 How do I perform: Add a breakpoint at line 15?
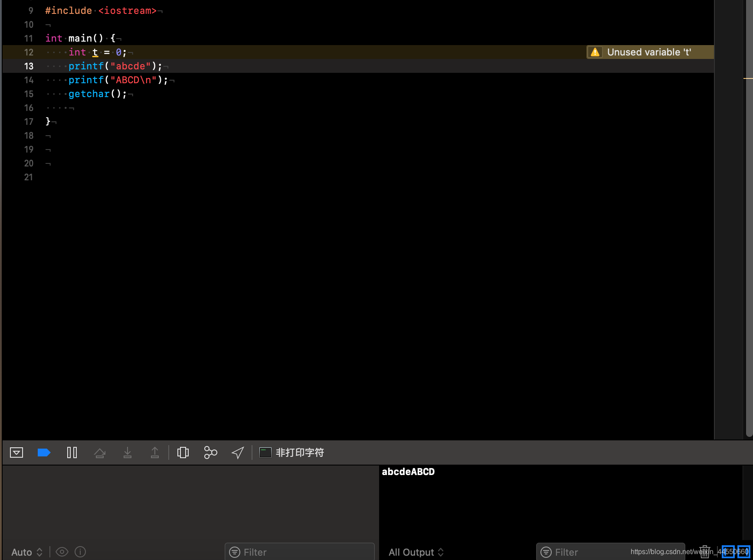(29, 94)
